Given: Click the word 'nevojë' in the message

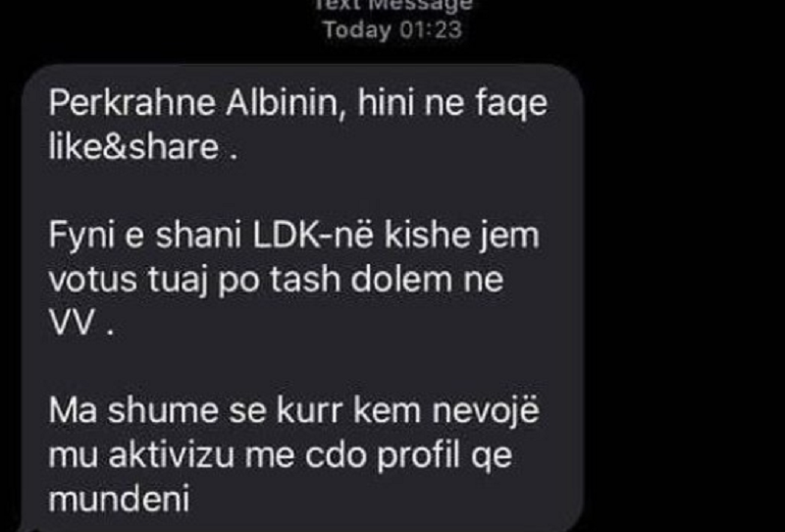Looking at the screenshot, I should 486,410.
